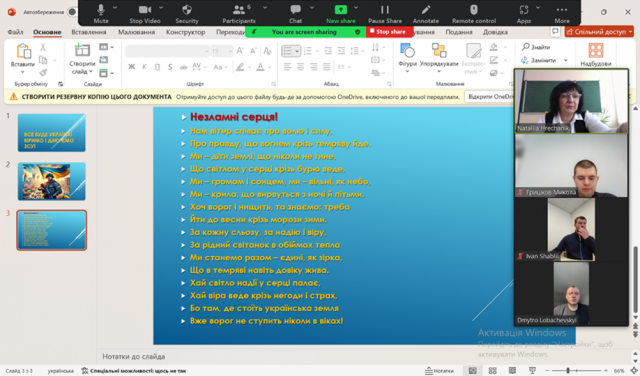Viewport: 640px width, 376px height.
Task: Open Фігури shapes gallery
Action: pos(407,58)
